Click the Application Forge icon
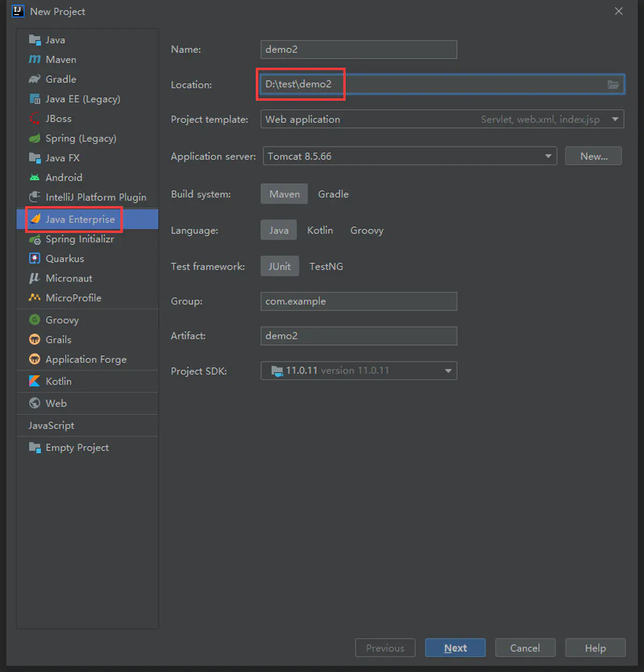 [x=35, y=359]
